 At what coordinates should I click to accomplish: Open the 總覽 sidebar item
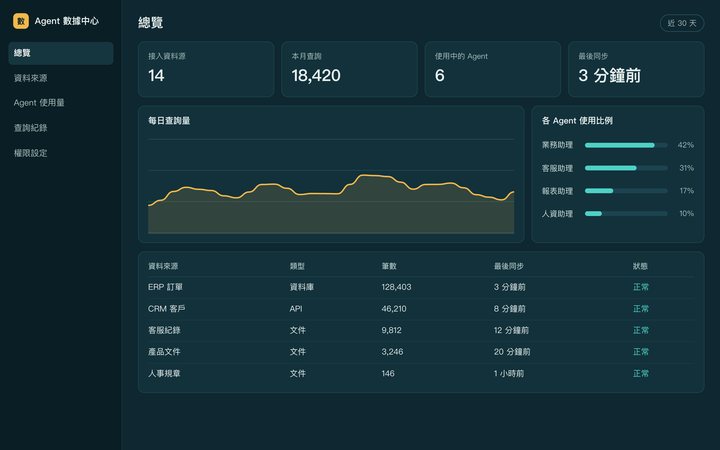[x=61, y=53]
